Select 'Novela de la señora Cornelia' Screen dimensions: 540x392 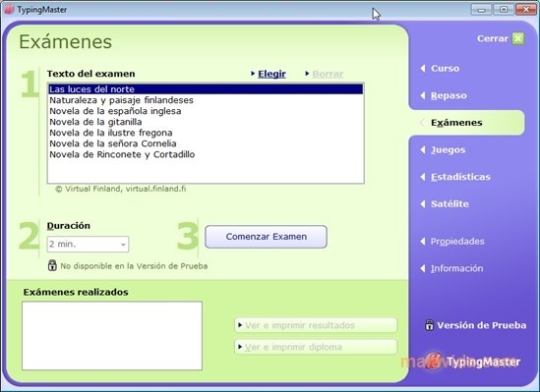coord(206,143)
